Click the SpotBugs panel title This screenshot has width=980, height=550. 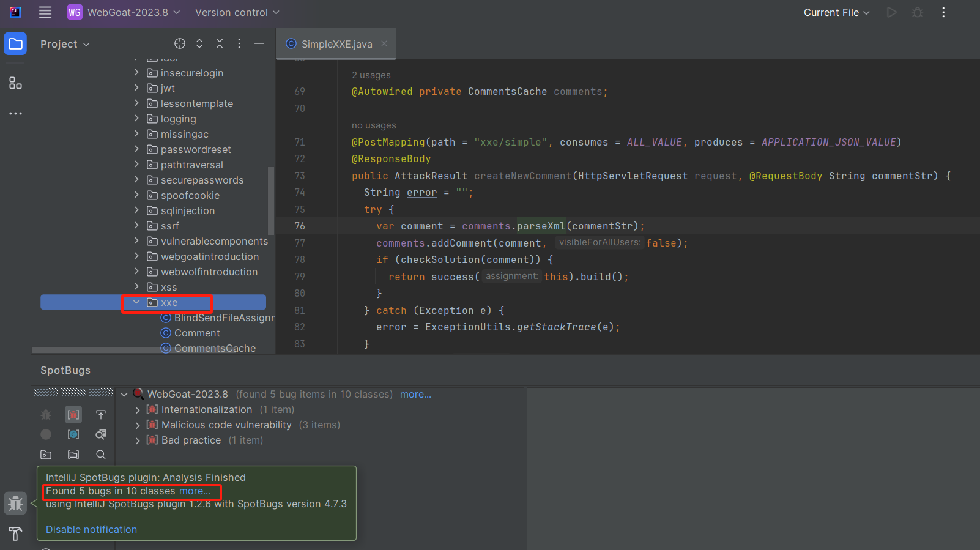click(x=65, y=370)
